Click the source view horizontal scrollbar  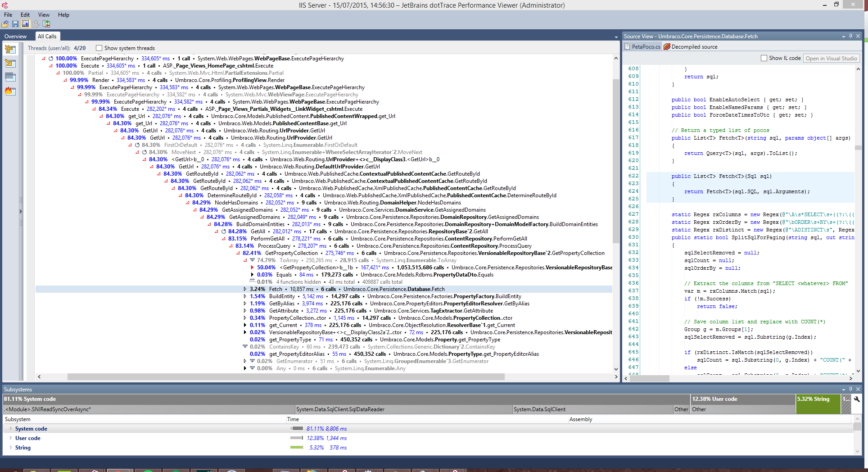tap(648, 378)
